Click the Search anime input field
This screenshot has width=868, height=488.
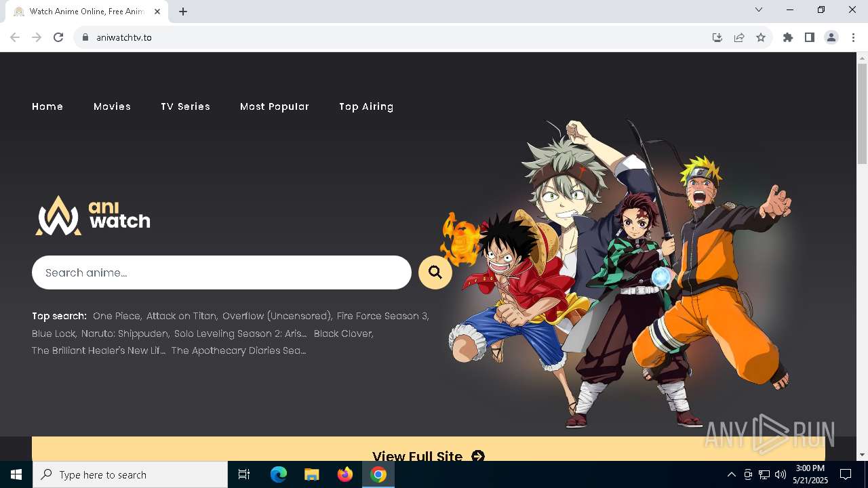[222, 272]
